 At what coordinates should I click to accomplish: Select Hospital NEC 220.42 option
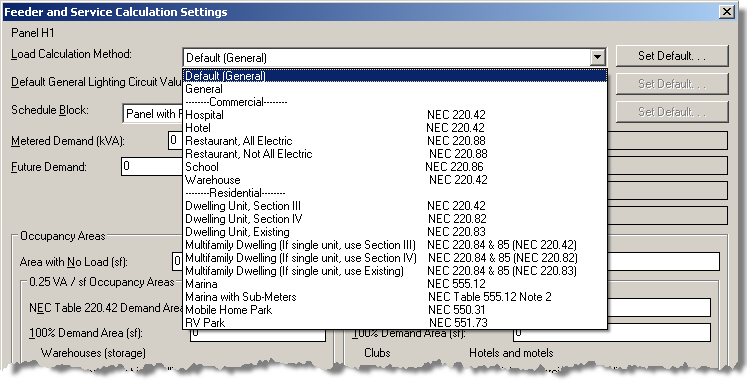395,115
